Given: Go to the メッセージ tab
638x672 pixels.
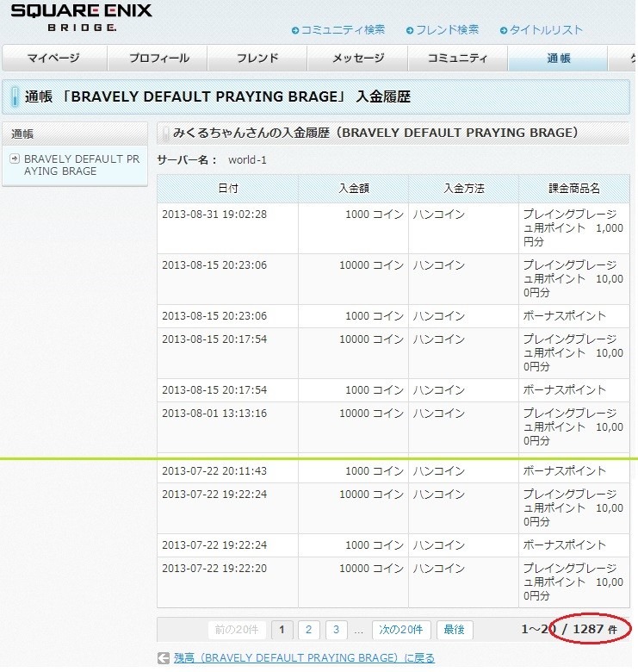Looking at the screenshot, I should (358, 59).
